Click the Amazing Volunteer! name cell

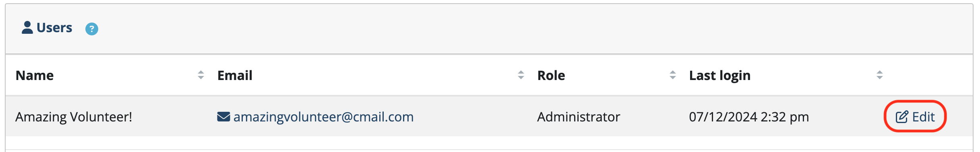point(74,117)
